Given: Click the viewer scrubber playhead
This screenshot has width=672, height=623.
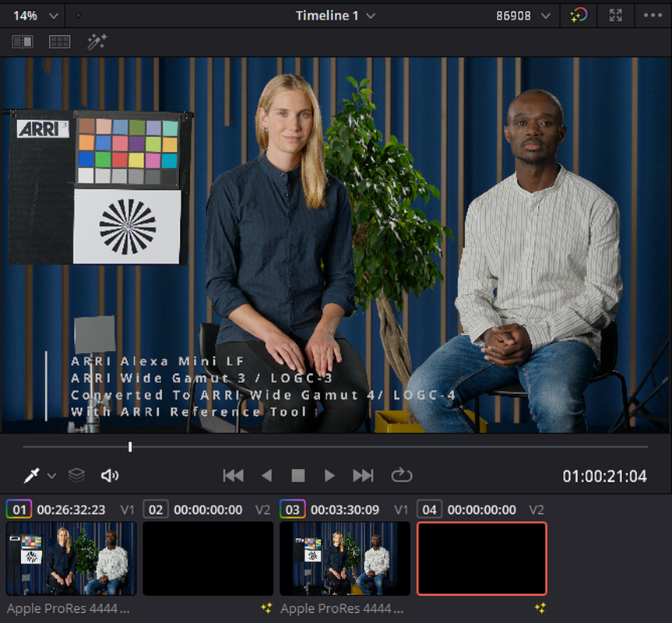Looking at the screenshot, I should click(x=130, y=447).
